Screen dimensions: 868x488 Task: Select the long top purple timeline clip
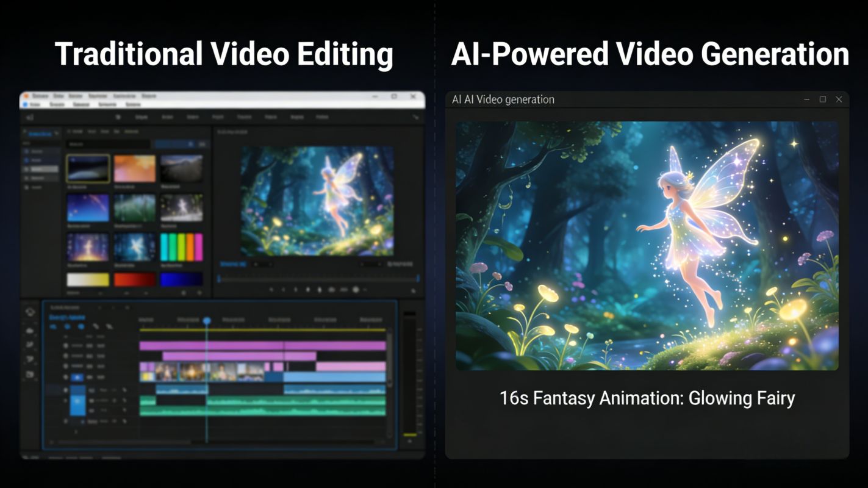click(262, 345)
